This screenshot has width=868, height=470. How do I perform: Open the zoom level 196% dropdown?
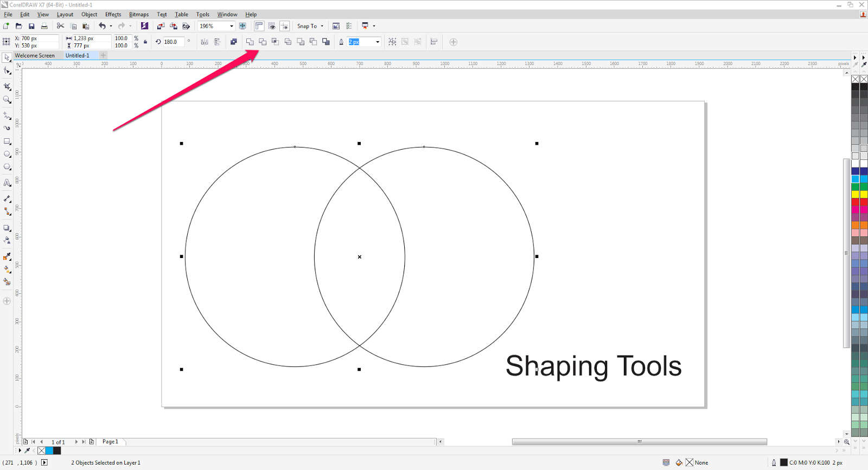click(x=232, y=26)
